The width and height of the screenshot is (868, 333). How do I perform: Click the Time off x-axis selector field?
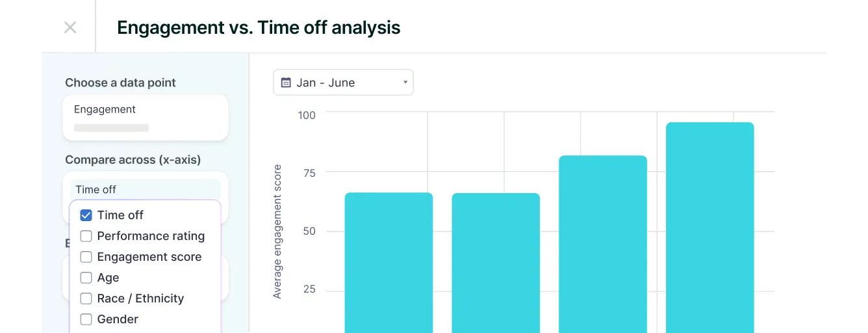point(145,189)
